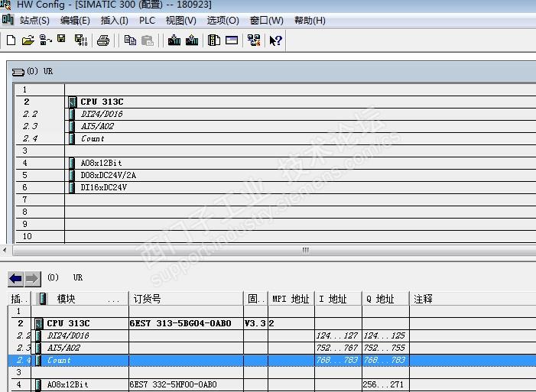Click I address 124...127 cell

[x=337, y=335]
